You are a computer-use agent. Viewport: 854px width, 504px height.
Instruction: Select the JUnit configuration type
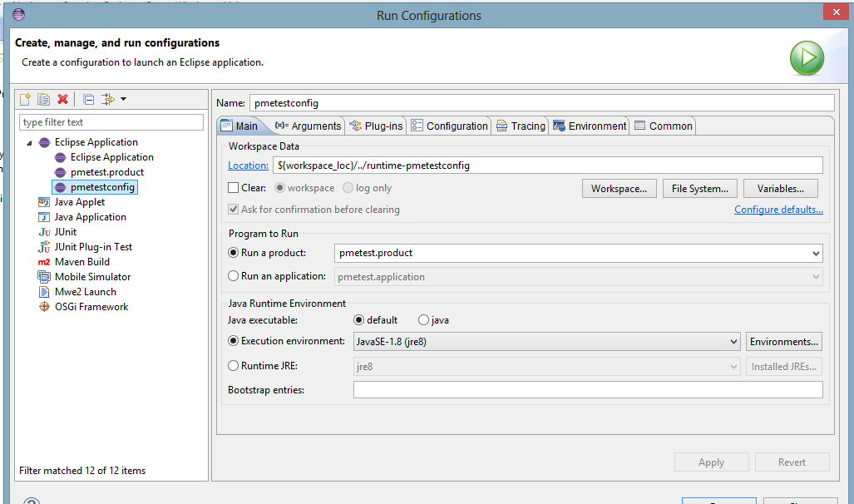point(66,232)
